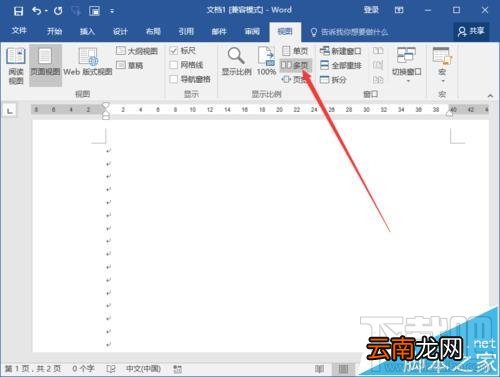The width and height of the screenshot is (500, 377).
Task: Open the 审阅 ribbon tab
Action: click(252, 31)
